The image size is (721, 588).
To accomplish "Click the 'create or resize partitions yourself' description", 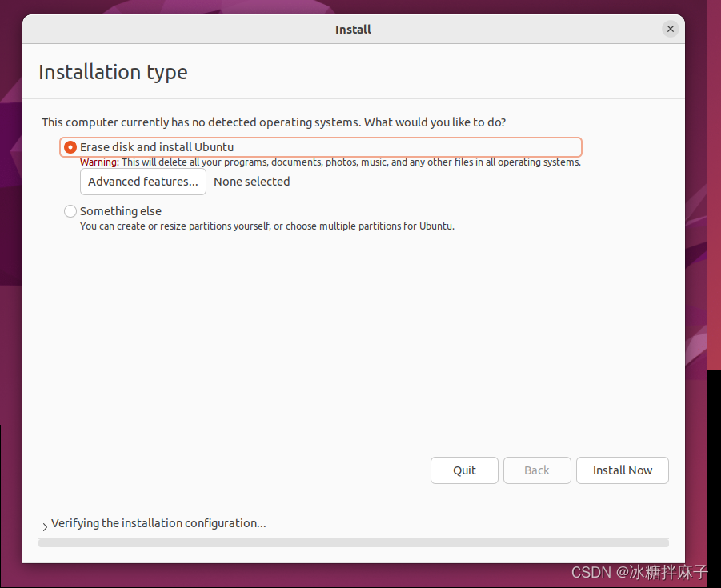I will 266,226.
